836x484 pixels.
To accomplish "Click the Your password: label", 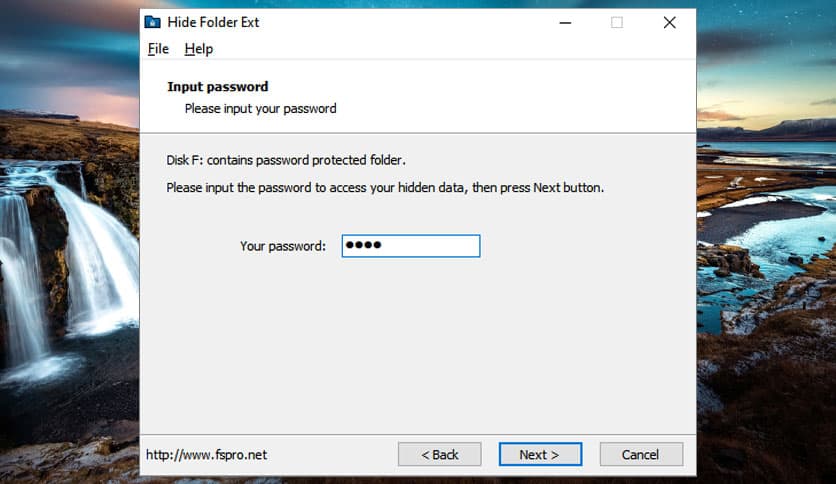I will tap(283, 246).
